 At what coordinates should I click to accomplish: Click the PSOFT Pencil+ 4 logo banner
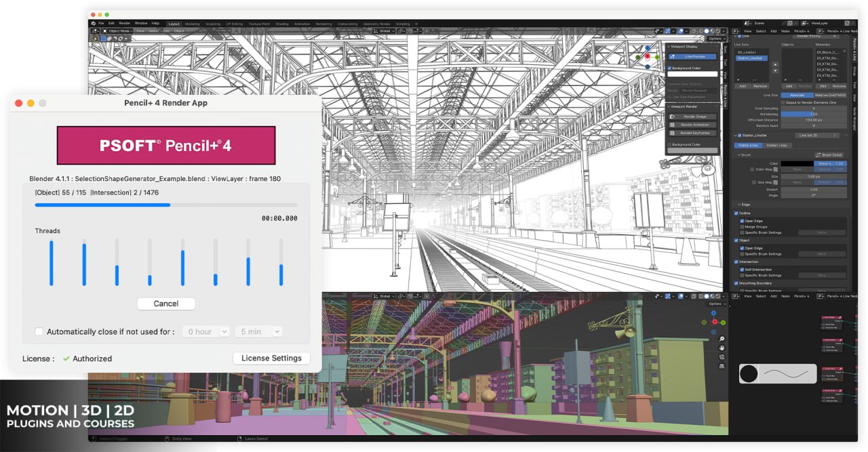pyautogui.click(x=166, y=145)
